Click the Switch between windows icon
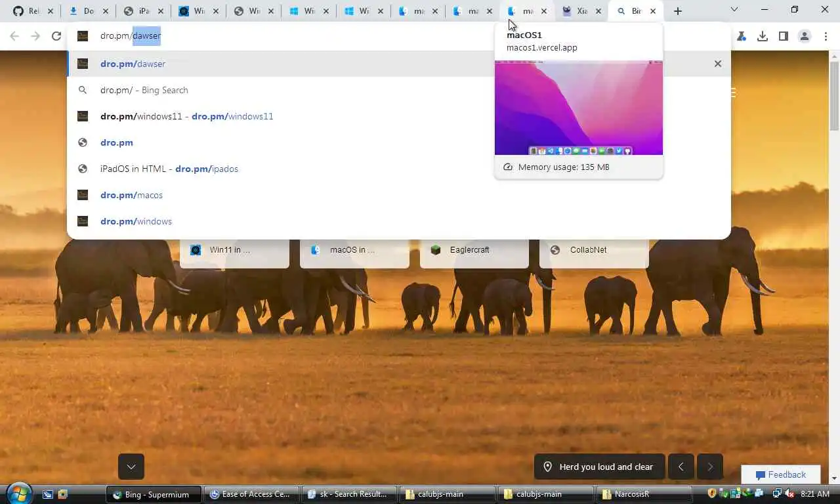Viewport: 840px width, 504px height. [x=62, y=494]
